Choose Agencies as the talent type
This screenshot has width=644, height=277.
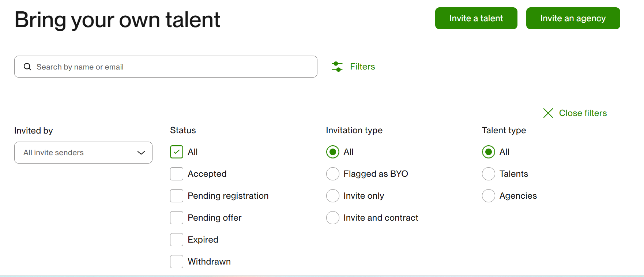coord(488,196)
